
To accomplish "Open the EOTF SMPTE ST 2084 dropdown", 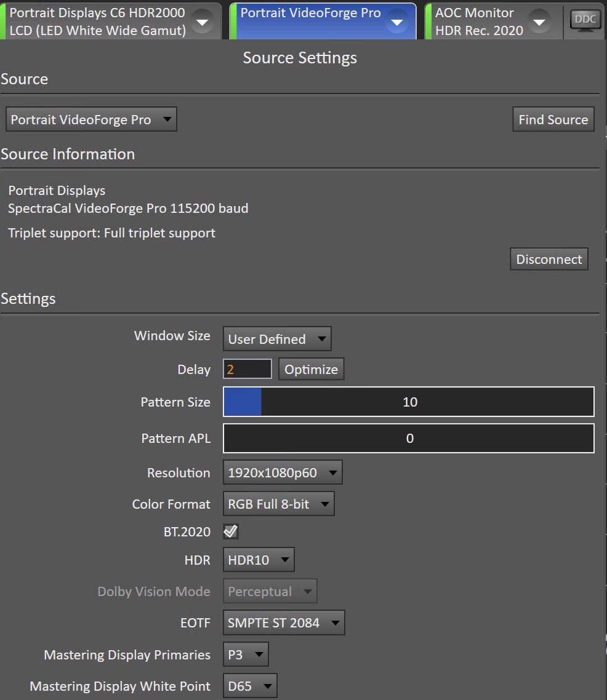I will click(284, 622).
